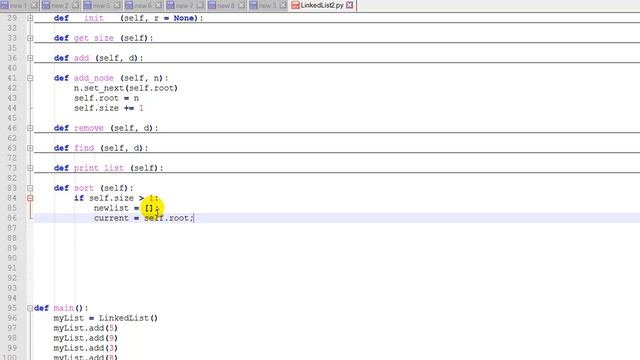Close the new 8 tab
The image size is (640, 360).
click(x=241, y=5)
